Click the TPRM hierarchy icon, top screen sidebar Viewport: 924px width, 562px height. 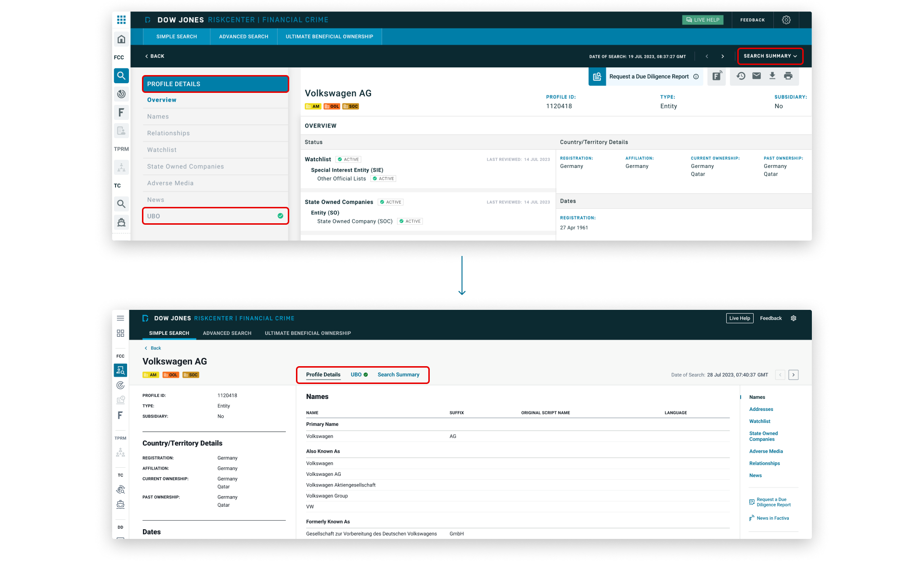point(121,167)
